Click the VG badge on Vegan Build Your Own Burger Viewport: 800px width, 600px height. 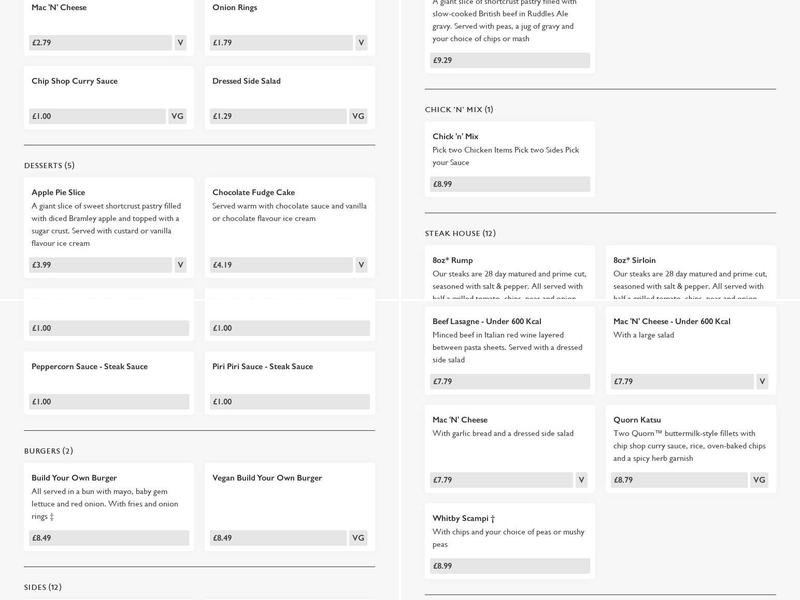click(359, 538)
